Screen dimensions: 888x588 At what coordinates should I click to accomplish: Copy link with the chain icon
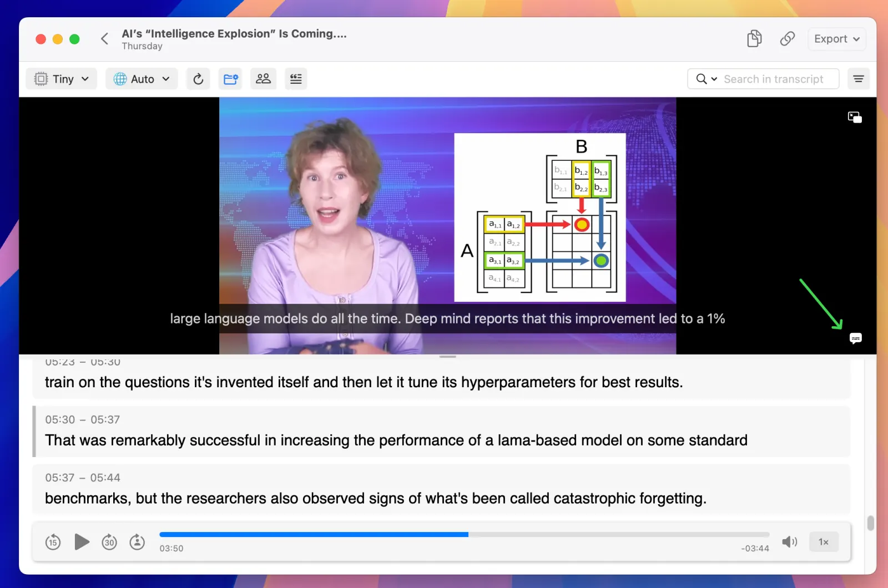coord(788,39)
